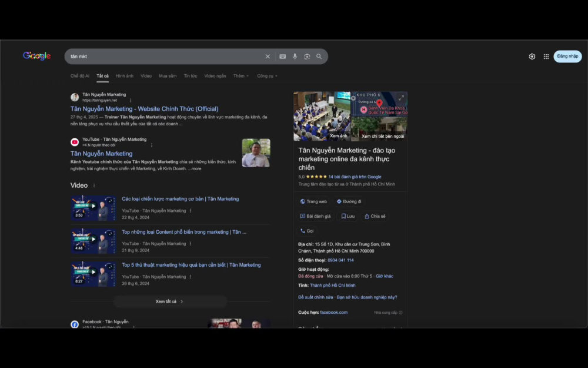Click the YouTube favicon in second result

tap(75, 142)
